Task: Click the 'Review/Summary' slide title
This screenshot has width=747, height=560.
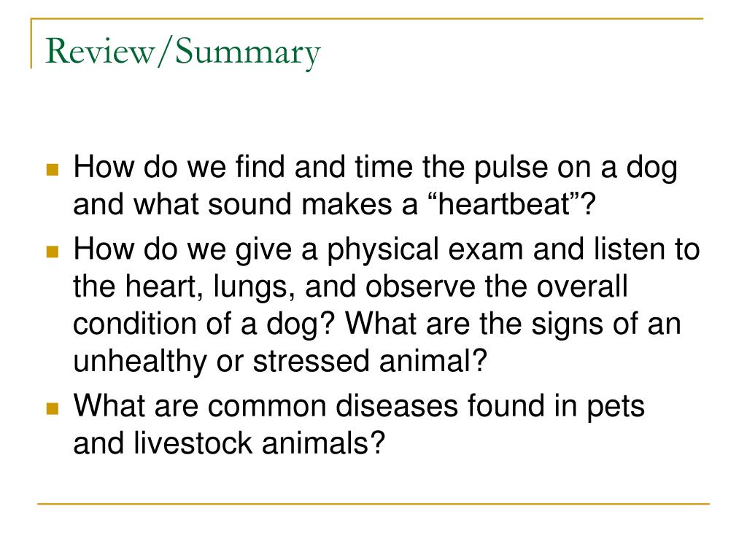Action: point(183,52)
